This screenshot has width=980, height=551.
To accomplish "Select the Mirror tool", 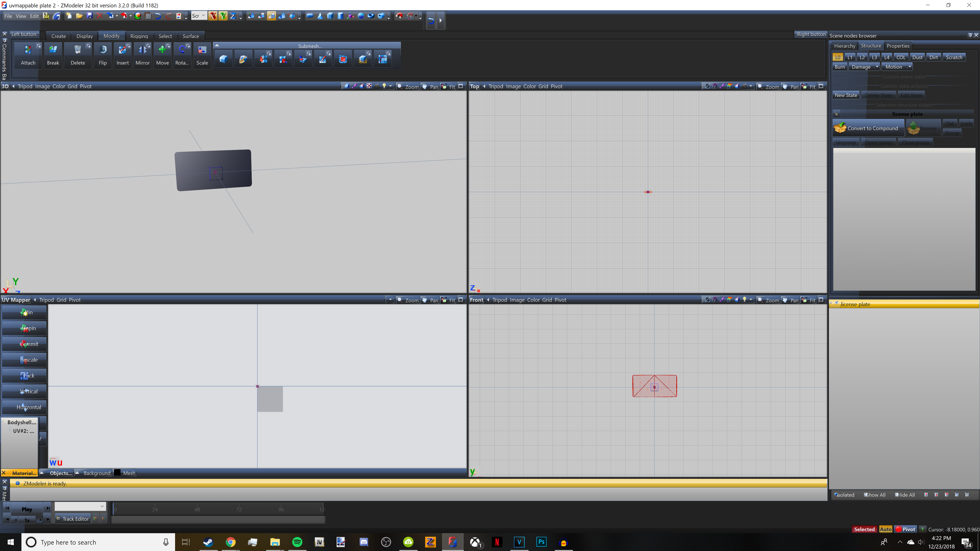I will 142,55.
